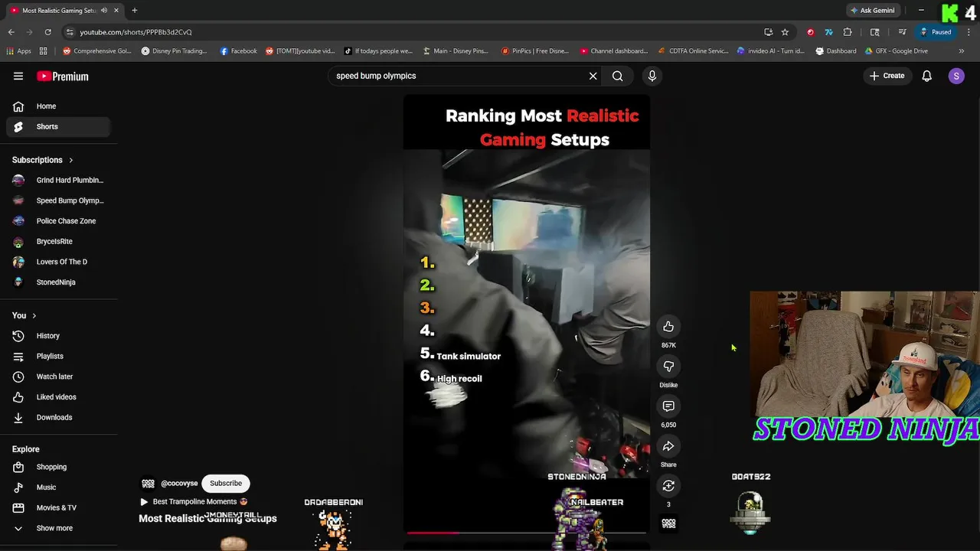Open the Facebook bookmark
The height and width of the screenshot is (551, 980).
coord(238,51)
